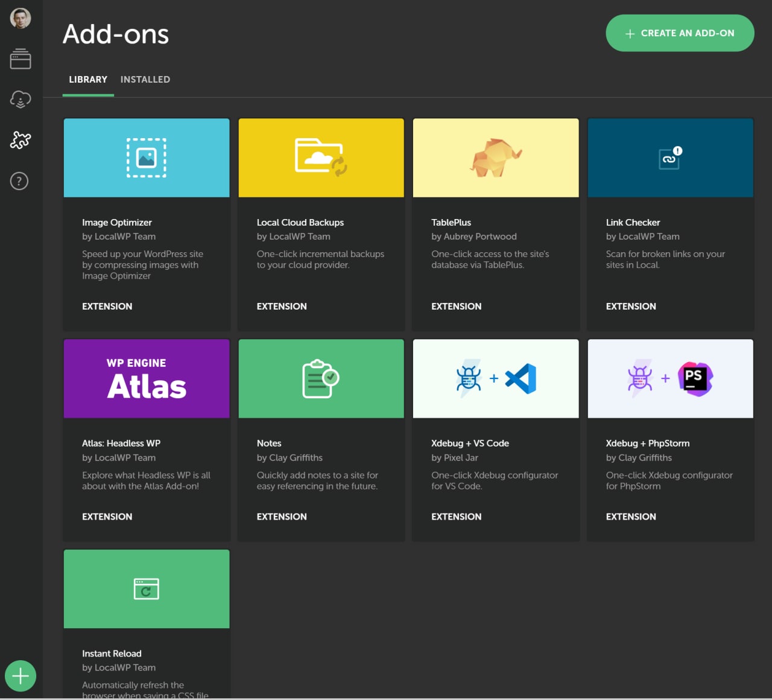This screenshot has height=700, width=772.
Task: Switch to the Installed tab
Action: click(x=145, y=80)
